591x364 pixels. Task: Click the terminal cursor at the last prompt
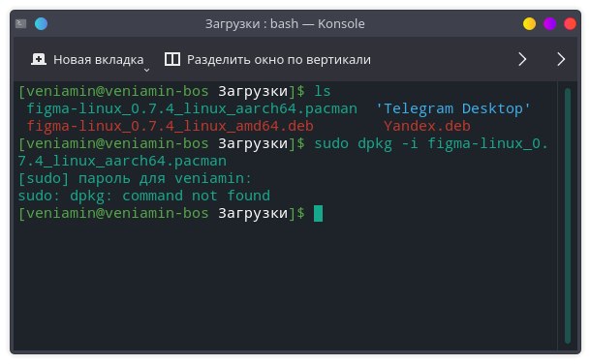[318, 213]
